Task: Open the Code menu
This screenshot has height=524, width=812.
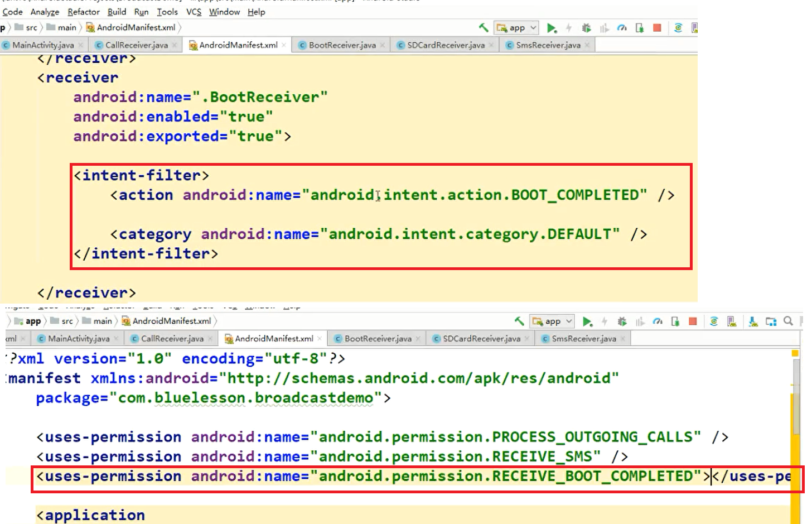Action: 12,12
